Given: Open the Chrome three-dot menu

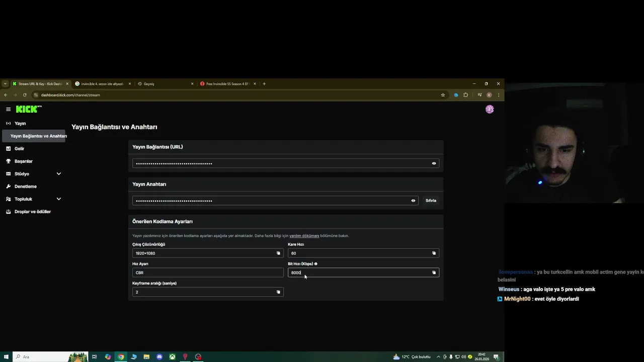Looking at the screenshot, I should pyautogui.click(x=499, y=95).
